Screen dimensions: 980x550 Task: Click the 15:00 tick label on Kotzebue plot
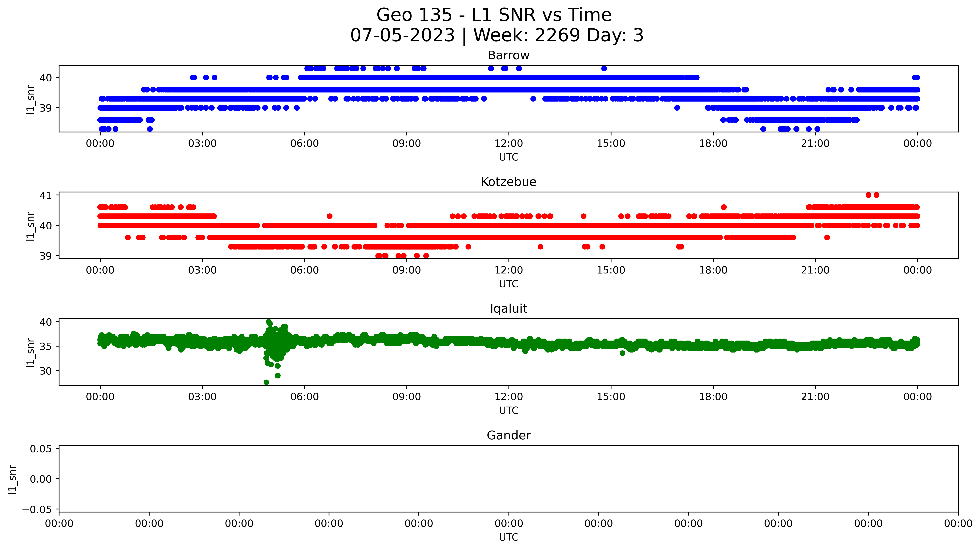click(611, 270)
